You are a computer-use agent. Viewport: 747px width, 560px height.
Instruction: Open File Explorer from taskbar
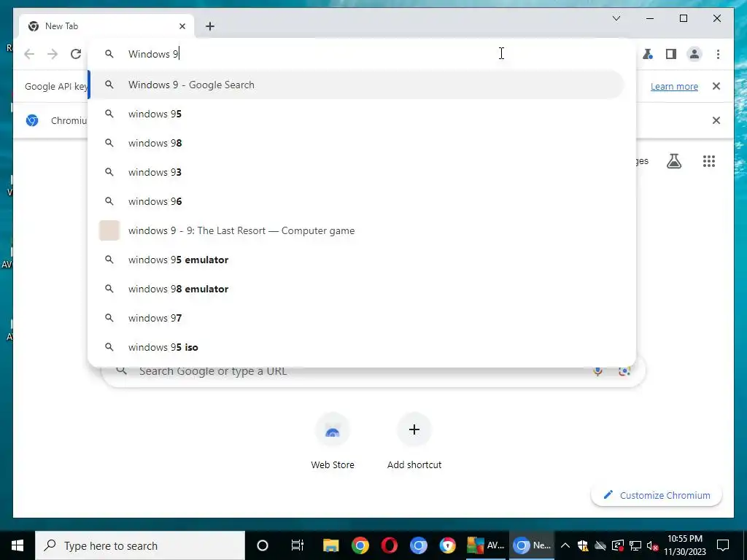click(330, 545)
